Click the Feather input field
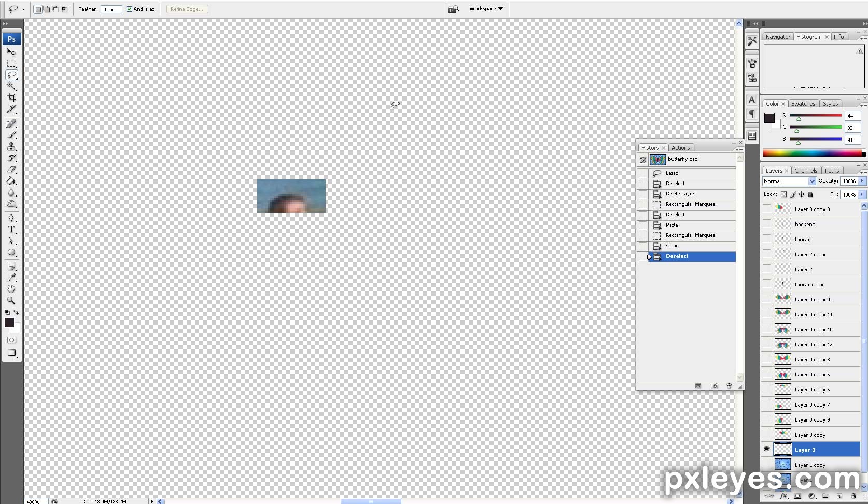This screenshot has height=504, width=868. click(111, 9)
